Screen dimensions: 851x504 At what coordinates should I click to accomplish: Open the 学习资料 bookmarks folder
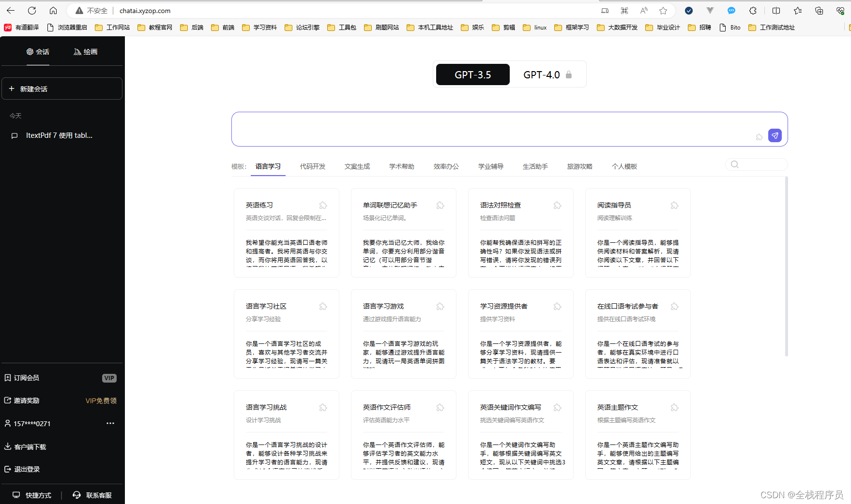[259, 28]
